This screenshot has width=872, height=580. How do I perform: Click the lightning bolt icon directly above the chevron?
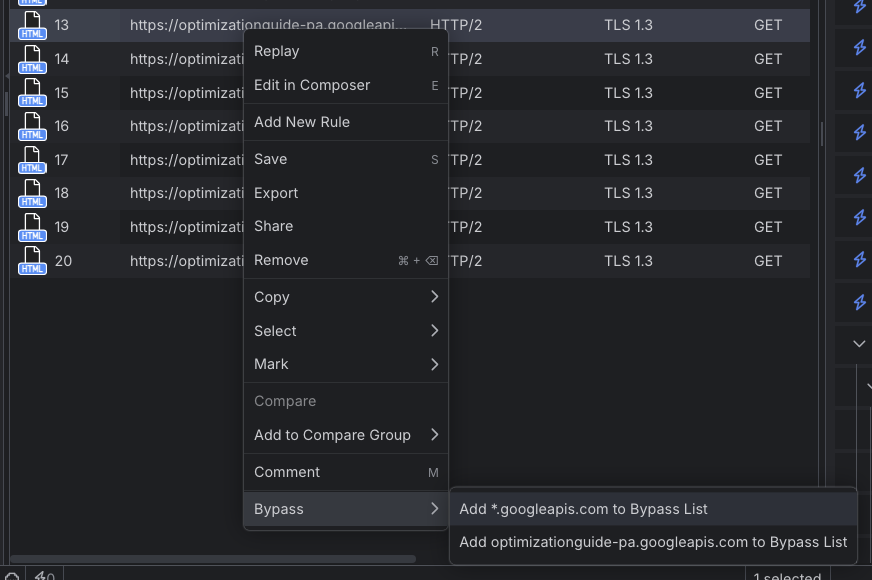(x=859, y=302)
